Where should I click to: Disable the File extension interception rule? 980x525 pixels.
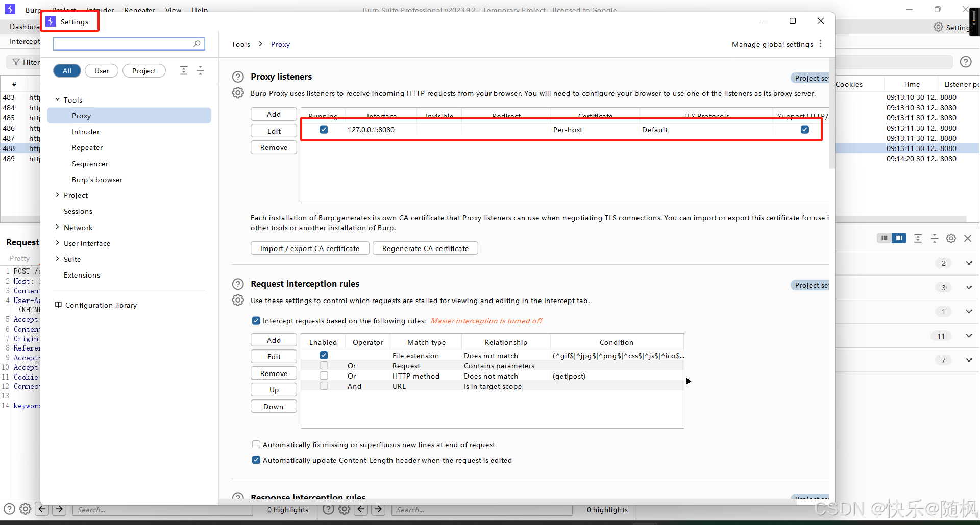(324, 355)
